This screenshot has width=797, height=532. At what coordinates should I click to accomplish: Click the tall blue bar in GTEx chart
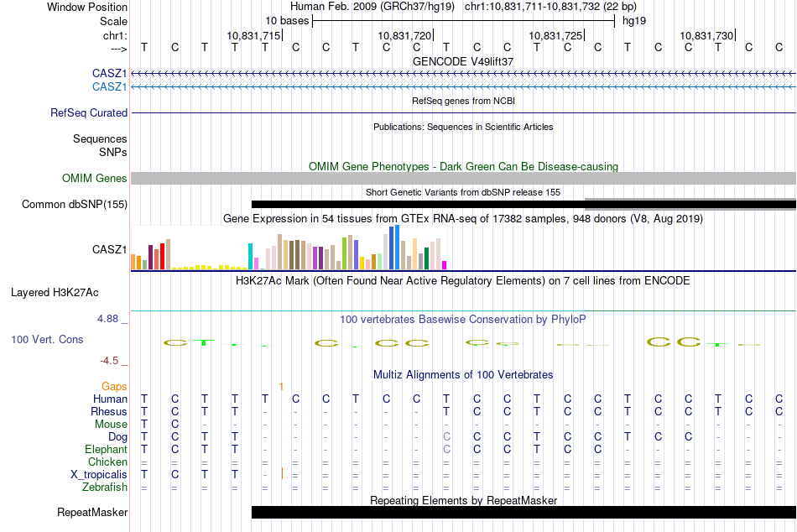[x=395, y=248]
